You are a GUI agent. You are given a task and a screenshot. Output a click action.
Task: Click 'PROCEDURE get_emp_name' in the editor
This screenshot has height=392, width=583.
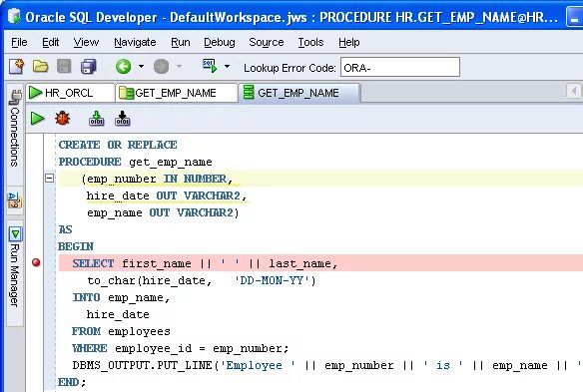coord(136,162)
